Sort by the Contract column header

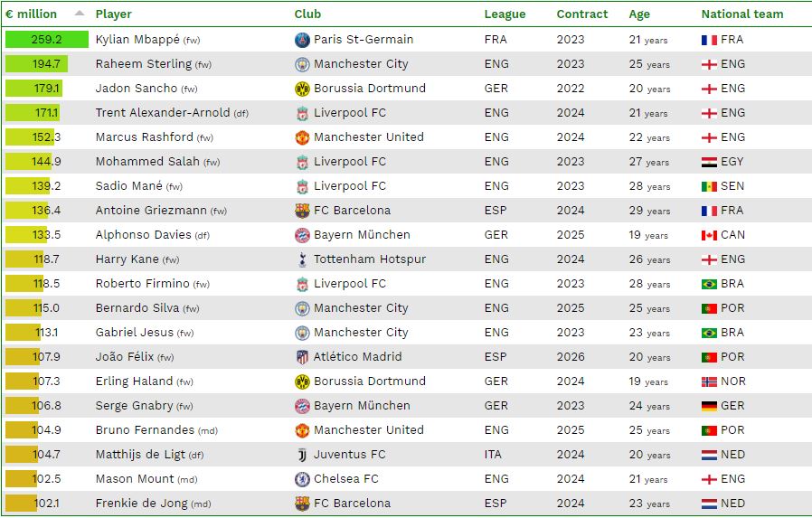tap(582, 14)
